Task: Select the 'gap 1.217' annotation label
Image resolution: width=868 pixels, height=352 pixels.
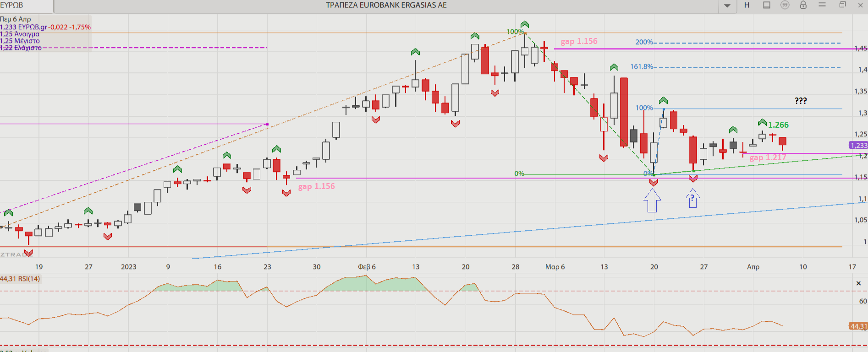Action: (768, 157)
